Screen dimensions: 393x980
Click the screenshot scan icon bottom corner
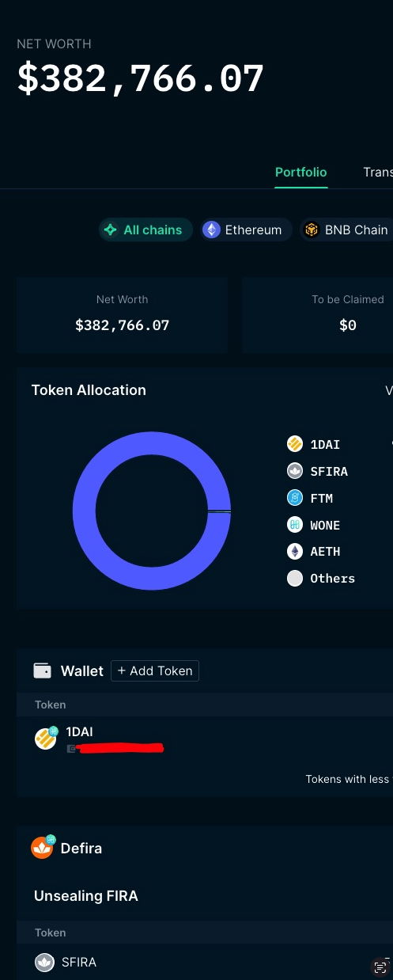(381, 967)
